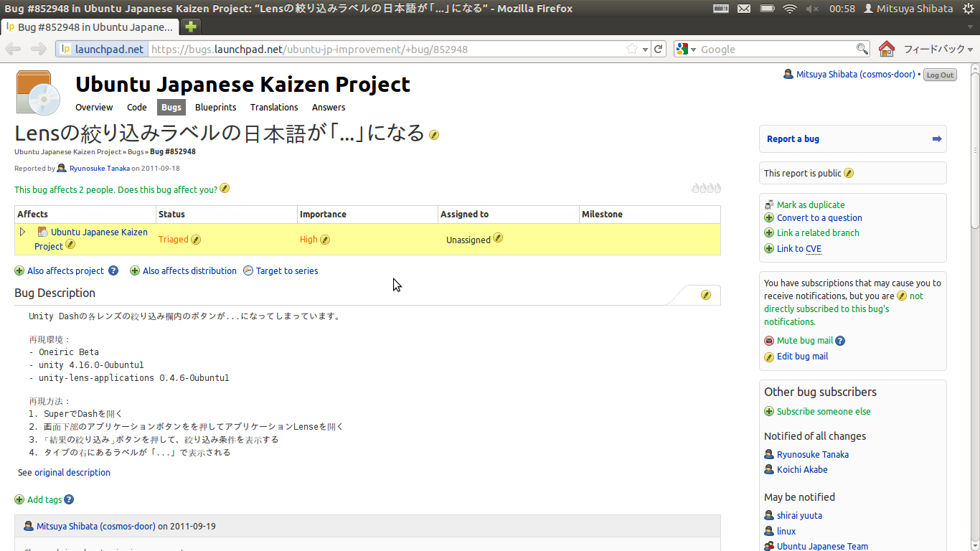Open shirai yuuta subscriber profile

(799, 516)
